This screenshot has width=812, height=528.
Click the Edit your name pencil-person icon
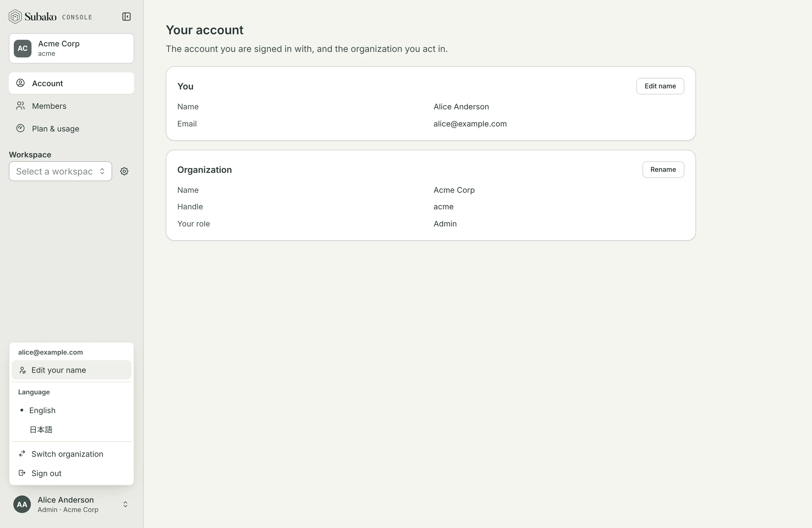(x=23, y=370)
